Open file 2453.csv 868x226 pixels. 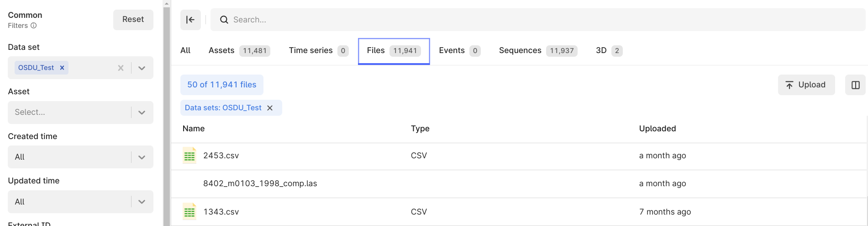pos(221,156)
